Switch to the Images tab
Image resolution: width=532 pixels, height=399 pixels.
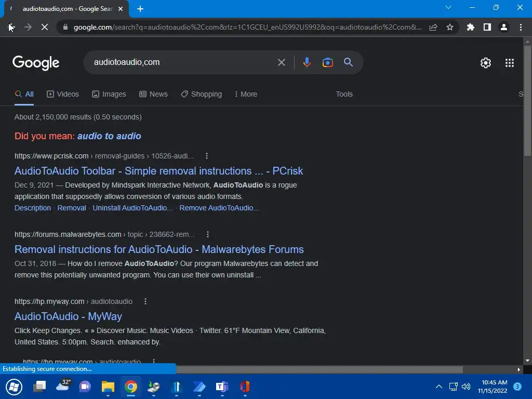click(x=109, y=95)
